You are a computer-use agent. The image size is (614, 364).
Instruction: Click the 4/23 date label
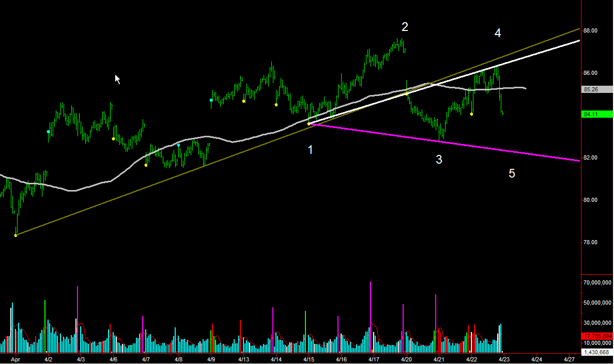tap(504, 359)
